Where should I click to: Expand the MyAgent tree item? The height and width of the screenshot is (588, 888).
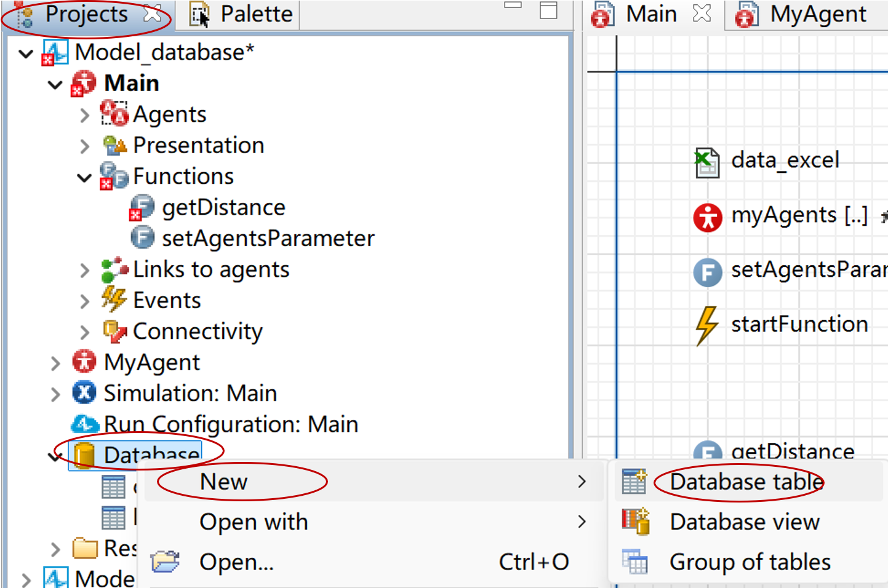point(55,362)
